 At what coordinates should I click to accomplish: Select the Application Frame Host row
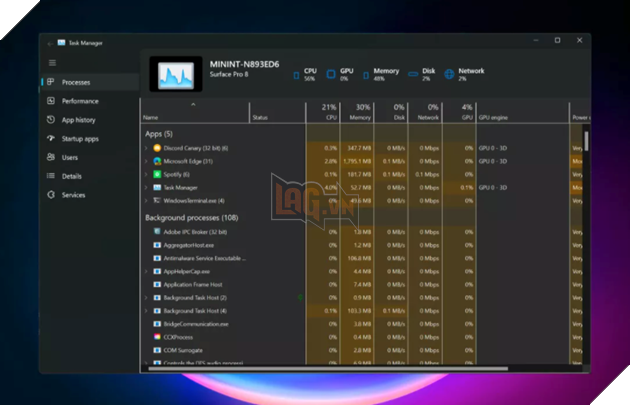click(362, 284)
